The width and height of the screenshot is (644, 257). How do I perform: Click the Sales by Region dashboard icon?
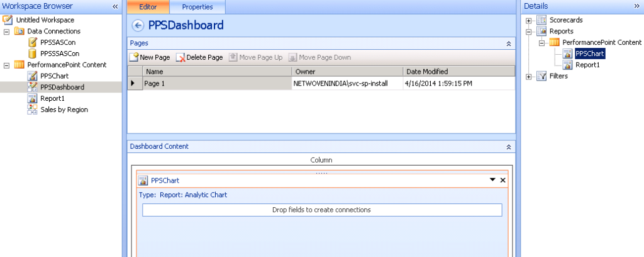[x=33, y=110]
